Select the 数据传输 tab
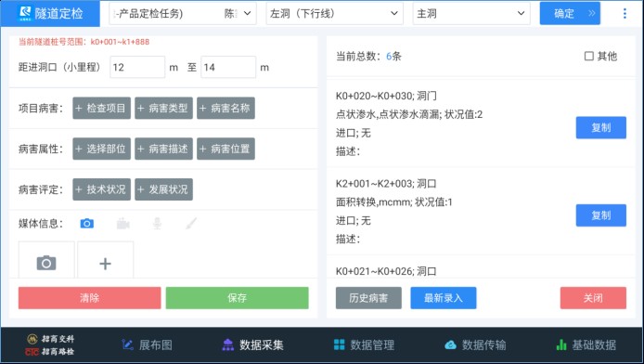The height and width of the screenshot is (364, 644). [x=475, y=344]
